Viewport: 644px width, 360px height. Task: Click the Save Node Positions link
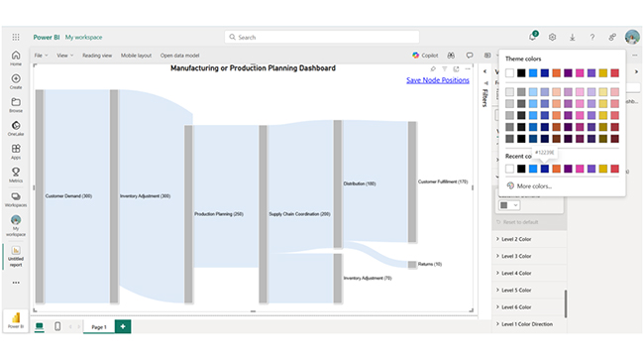tap(438, 80)
